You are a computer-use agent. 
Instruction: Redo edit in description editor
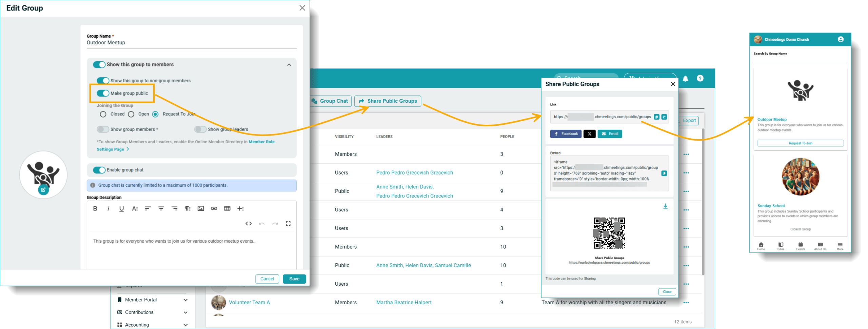pyautogui.click(x=275, y=223)
